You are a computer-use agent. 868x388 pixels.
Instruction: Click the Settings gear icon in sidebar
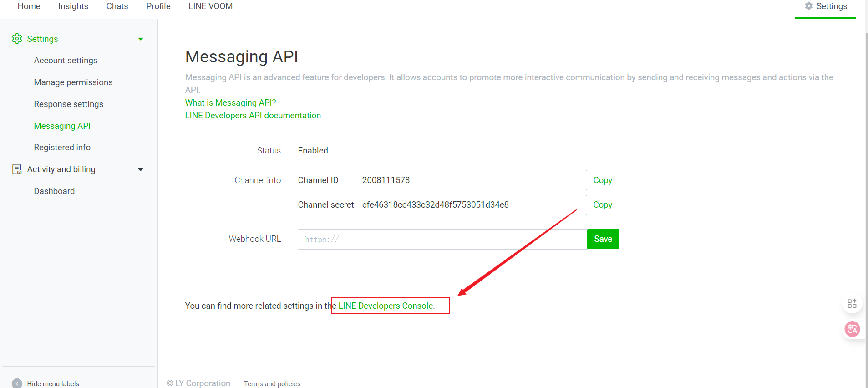(x=17, y=39)
